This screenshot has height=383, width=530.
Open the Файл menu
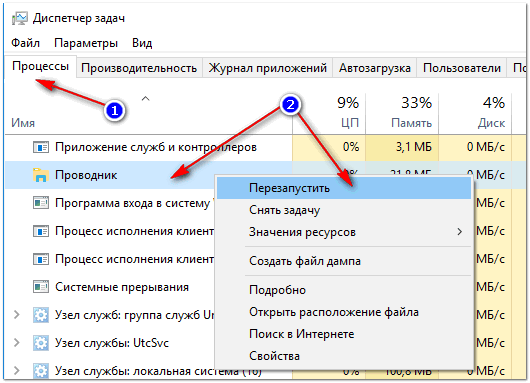(25, 43)
